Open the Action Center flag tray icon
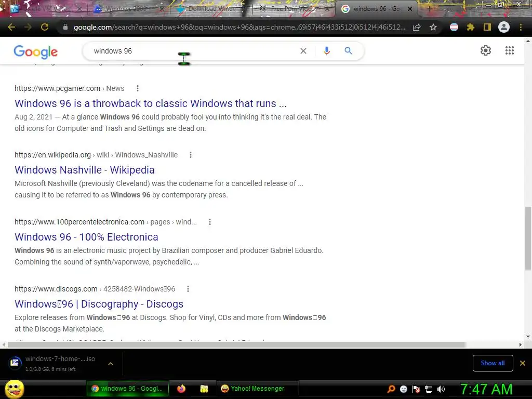Image resolution: width=532 pixels, height=399 pixels. point(416,389)
